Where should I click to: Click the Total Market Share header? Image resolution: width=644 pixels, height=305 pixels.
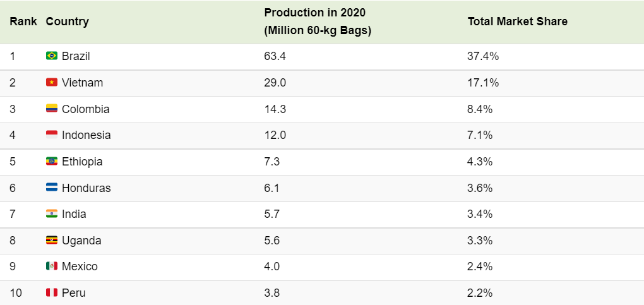(x=517, y=21)
